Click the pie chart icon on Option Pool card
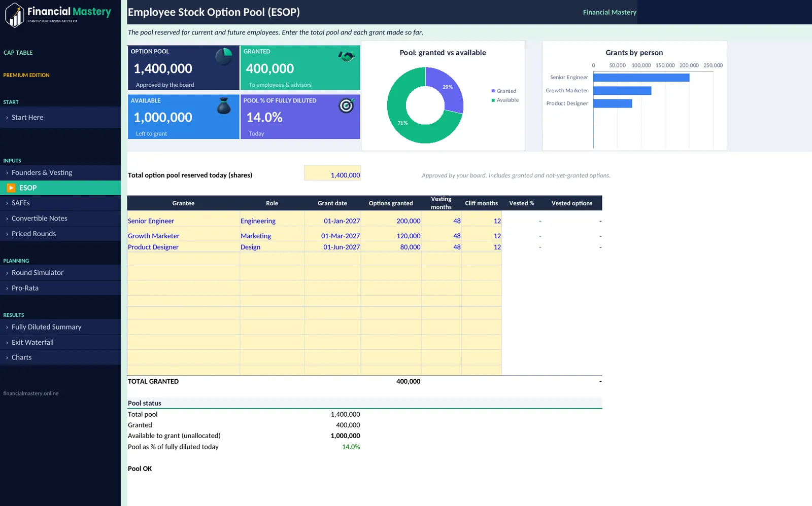Viewport: 812px width, 506px height. (224, 56)
